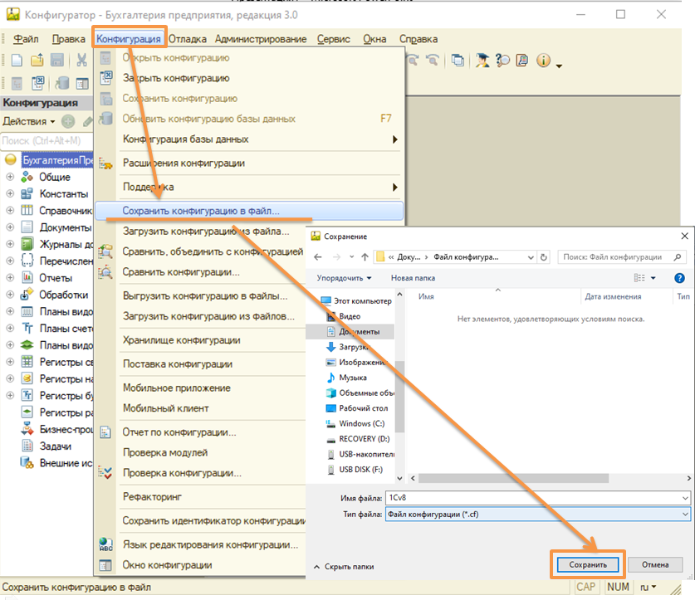This screenshot has height=600, width=700.
Task: Expand the Отчеты tree node
Action: coord(10,278)
